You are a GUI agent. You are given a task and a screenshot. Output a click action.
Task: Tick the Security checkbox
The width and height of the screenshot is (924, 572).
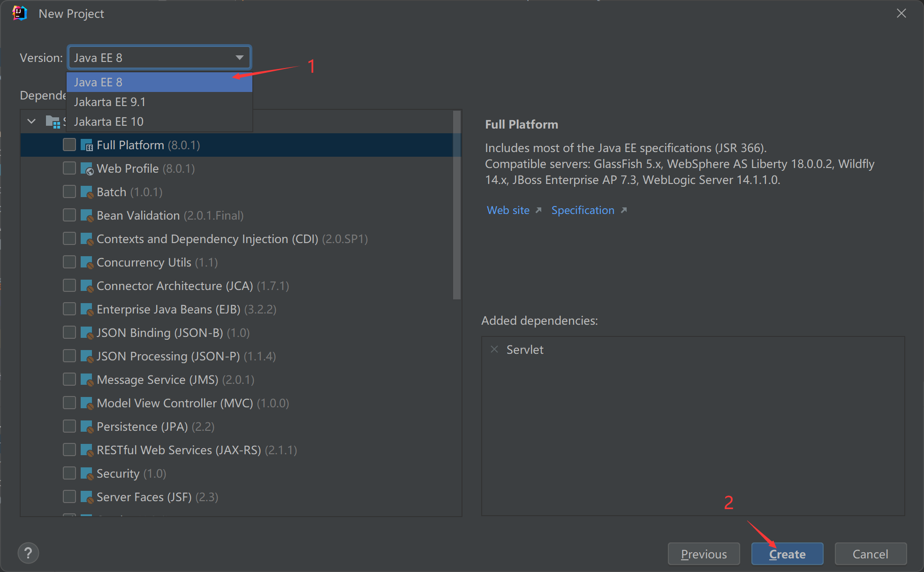coord(69,473)
